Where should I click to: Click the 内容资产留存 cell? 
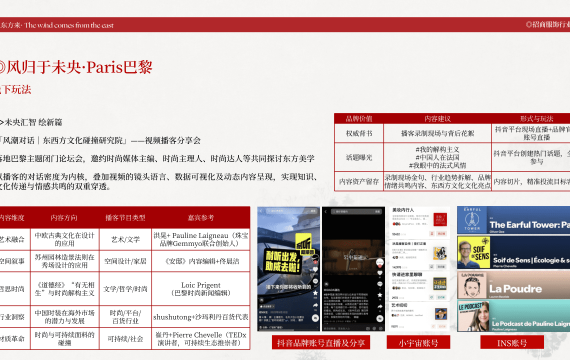359,181
